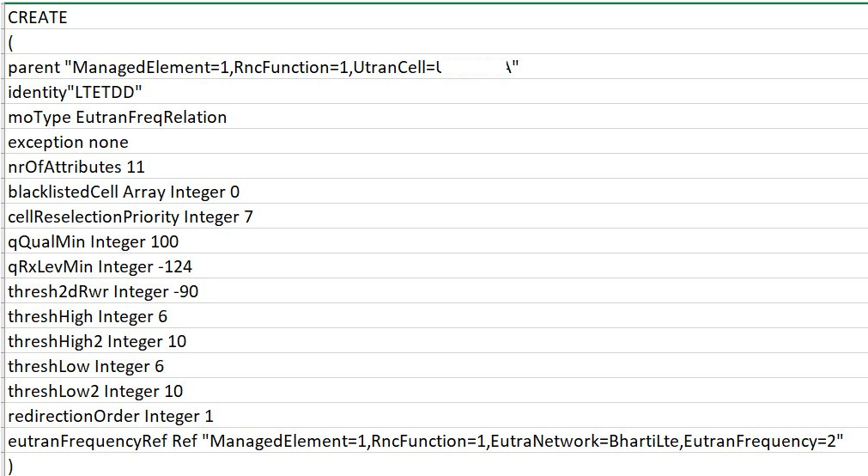
Task: Click the blacklistedCell Array Integer row
Action: click(x=436, y=192)
